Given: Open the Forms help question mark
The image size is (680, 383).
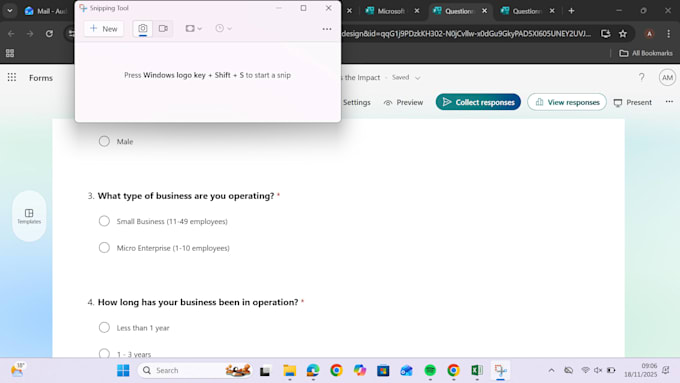Looking at the screenshot, I should pyautogui.click(x=641, y=78).
